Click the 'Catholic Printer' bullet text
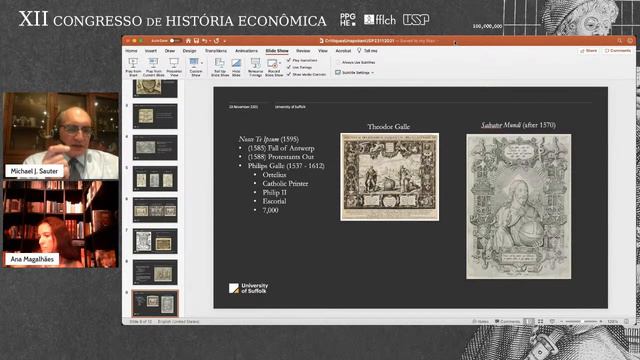Screen dimensions: 640x360 coord(285,183)
